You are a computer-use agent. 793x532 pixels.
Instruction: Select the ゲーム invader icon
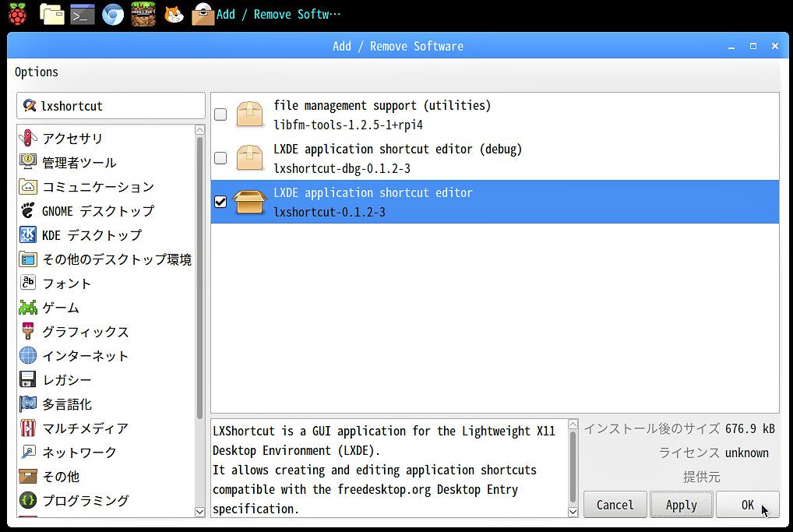28,307
